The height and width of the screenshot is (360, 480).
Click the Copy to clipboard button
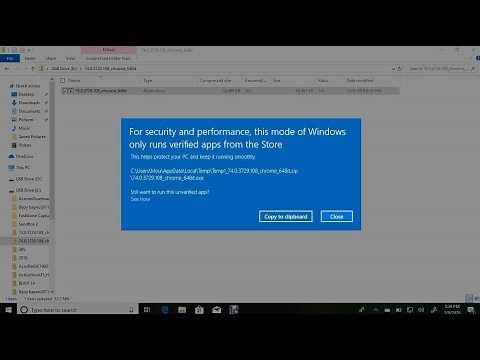click(286, 216)
